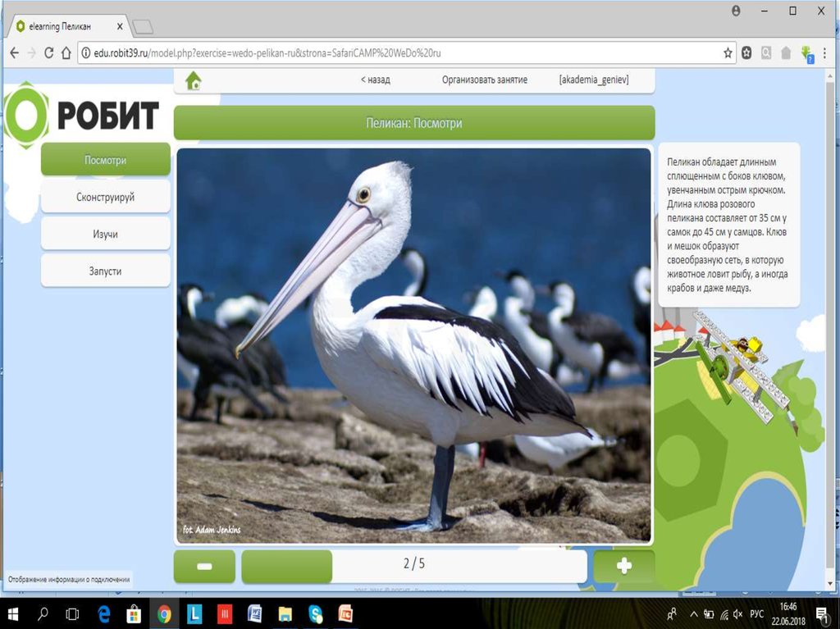Screen dimensions: 840x629
Task: Click 'Организовать занятие' link
Action: pyautogui.click(x=484, y=80)
